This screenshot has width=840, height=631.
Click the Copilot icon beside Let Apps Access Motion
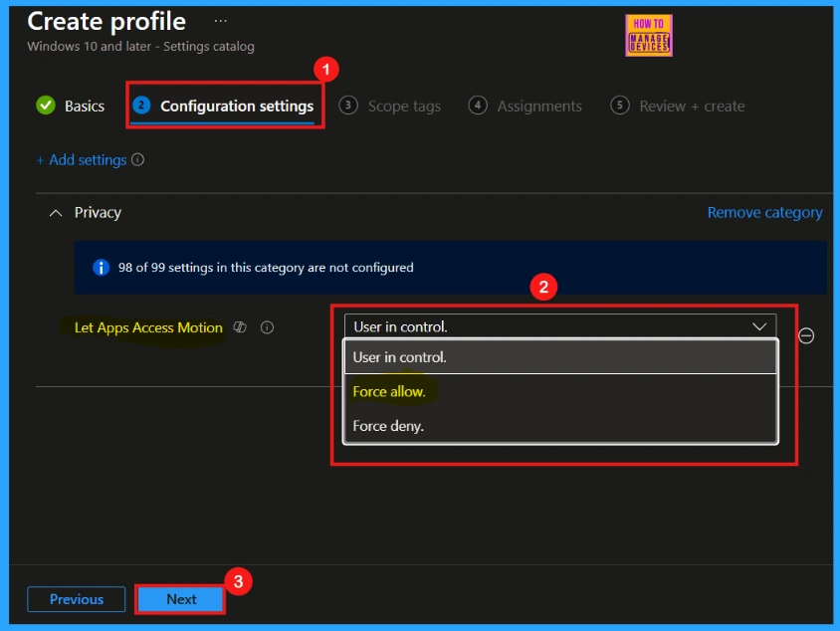240,326
